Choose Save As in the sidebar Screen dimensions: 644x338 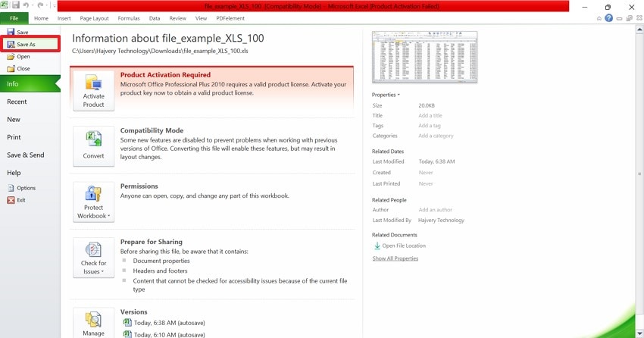pyautogui.click(x=30, y=45)
